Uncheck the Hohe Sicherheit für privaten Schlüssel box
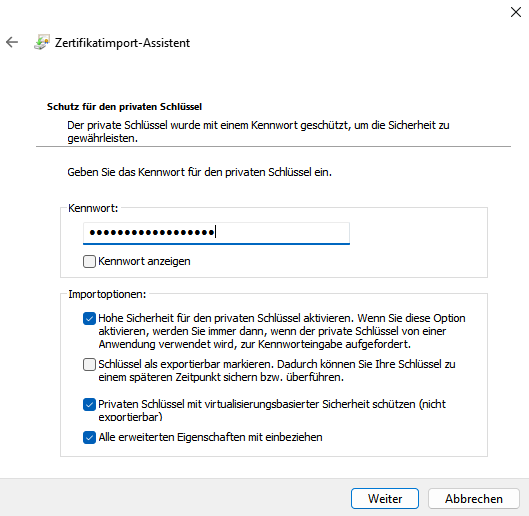 [x=89, y=318]
